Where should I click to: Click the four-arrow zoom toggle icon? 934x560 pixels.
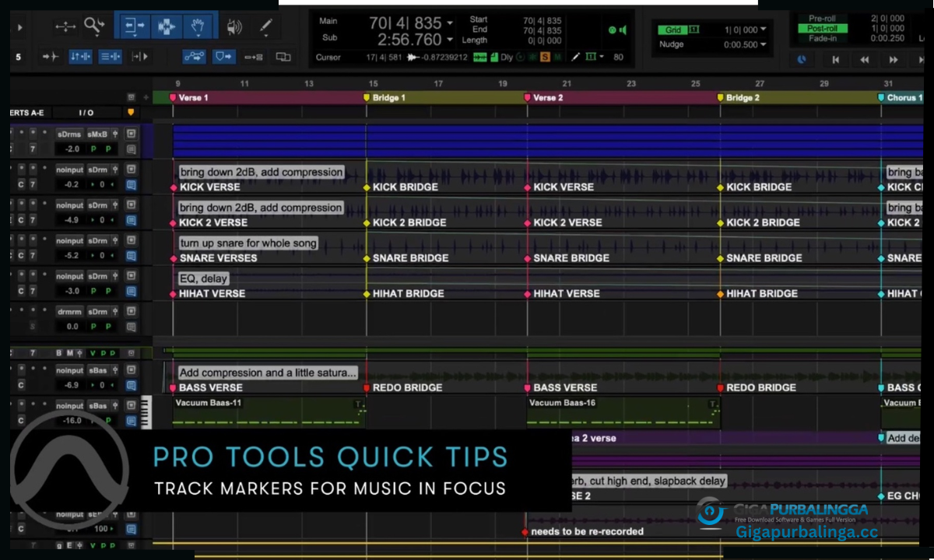[65, 27]
